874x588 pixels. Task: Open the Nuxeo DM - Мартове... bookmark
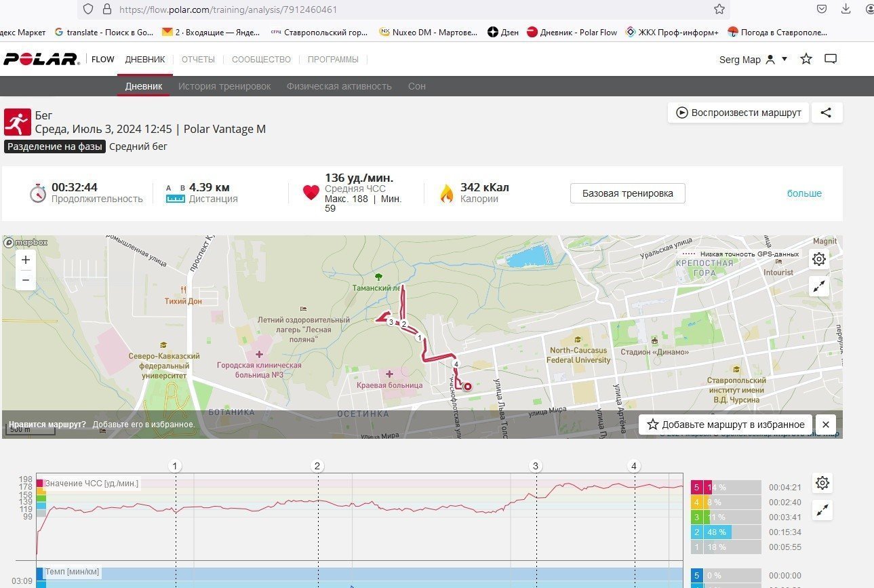coord(429,32)
